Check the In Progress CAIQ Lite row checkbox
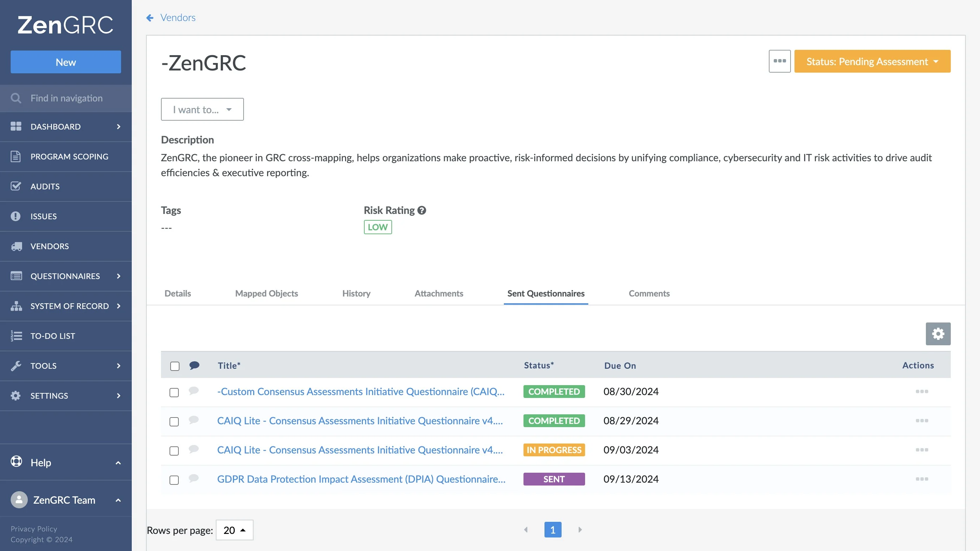This screenshot has width=980, height=551. pos(174,451)
